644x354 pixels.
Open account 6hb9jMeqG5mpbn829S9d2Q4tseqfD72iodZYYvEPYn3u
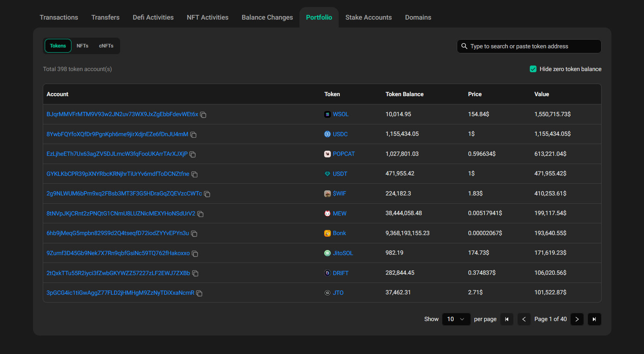point(118,233)
